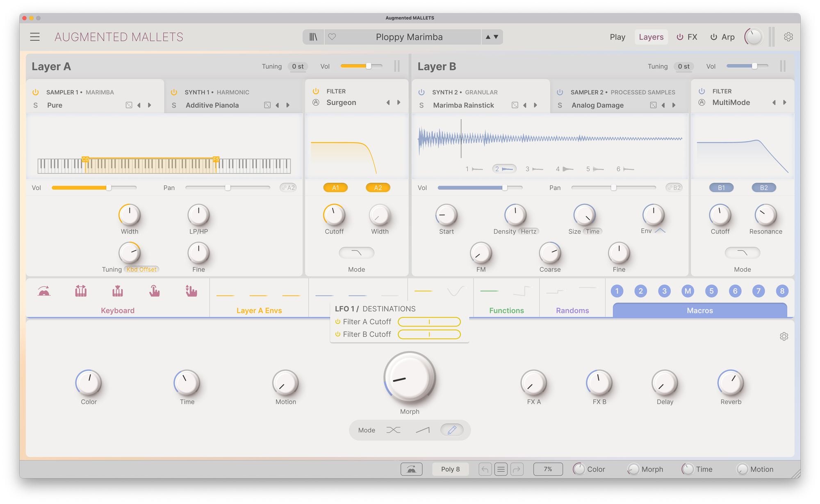This screenshot has width=820, height=504.
Task: Click the A2 link icon beside Pan
Action: pyautogui.click(x=288, y=188)
